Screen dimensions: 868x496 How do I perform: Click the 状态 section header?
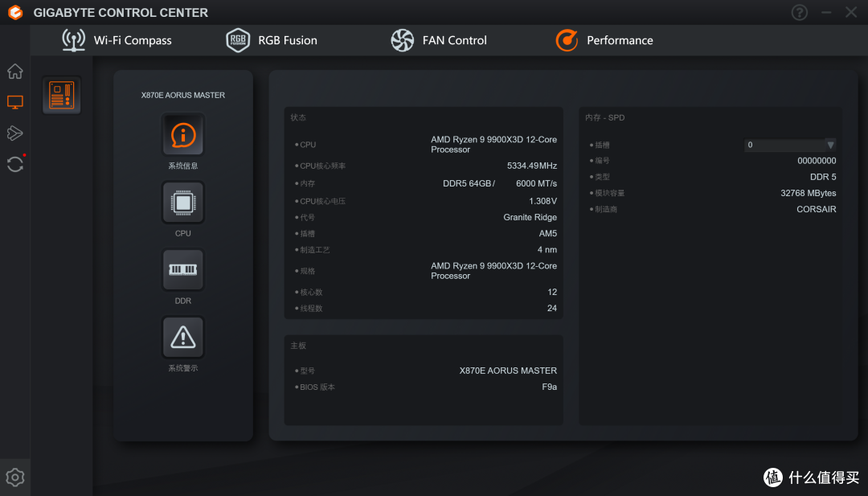298,117
